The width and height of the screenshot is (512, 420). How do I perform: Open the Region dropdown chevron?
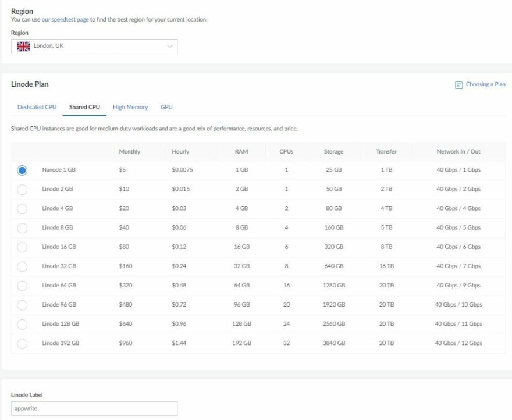point(170,47)
